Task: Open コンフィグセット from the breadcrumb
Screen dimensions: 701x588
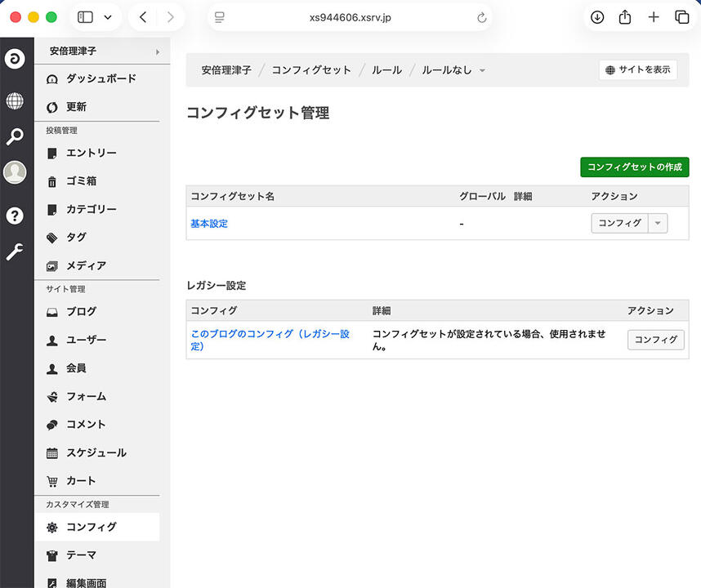Action: (311, 70)
